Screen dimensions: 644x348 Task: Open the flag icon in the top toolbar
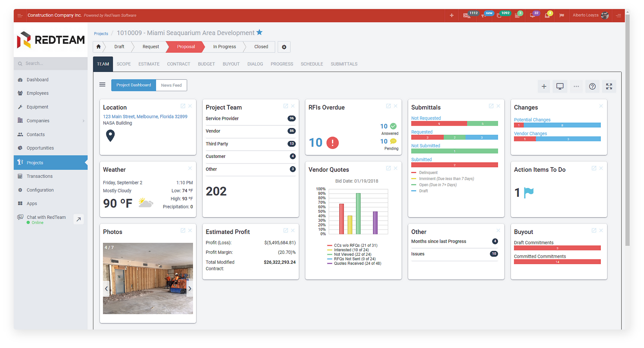coord(562,15)
